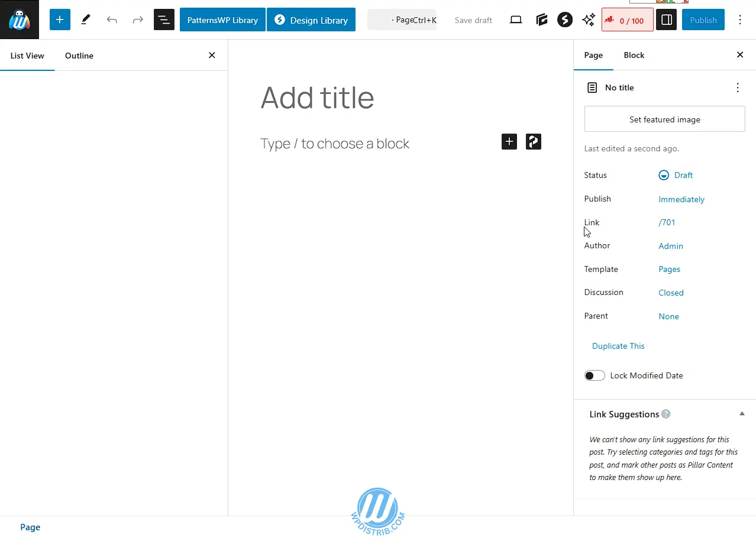Change the Pages template
756x538 pixels.
(x=670, y=269)
